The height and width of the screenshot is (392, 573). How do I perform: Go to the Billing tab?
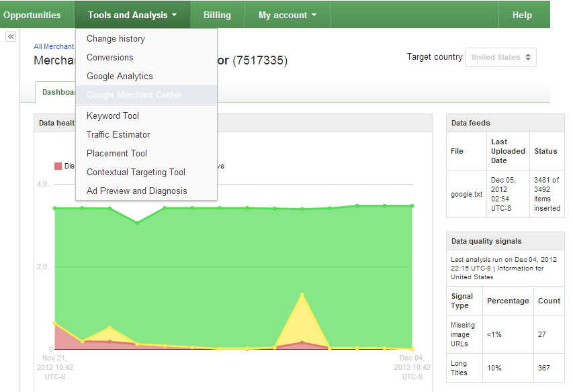coord(217,15)
